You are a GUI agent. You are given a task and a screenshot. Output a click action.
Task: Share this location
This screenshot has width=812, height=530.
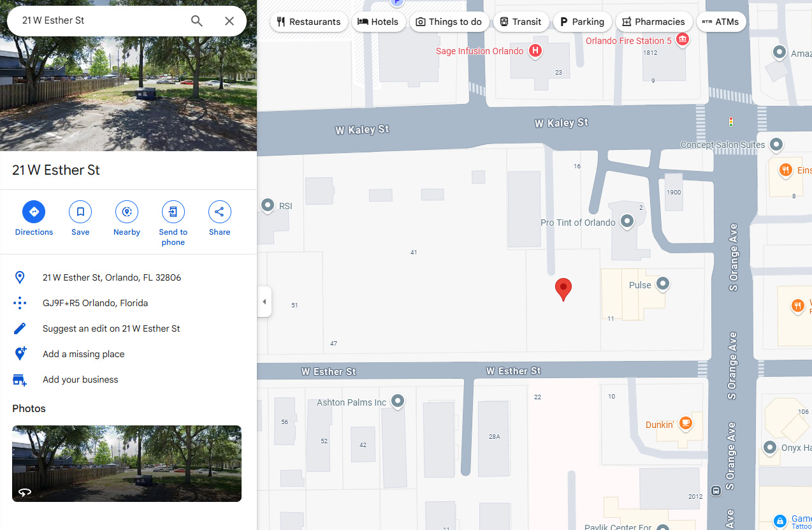[219, 218]
